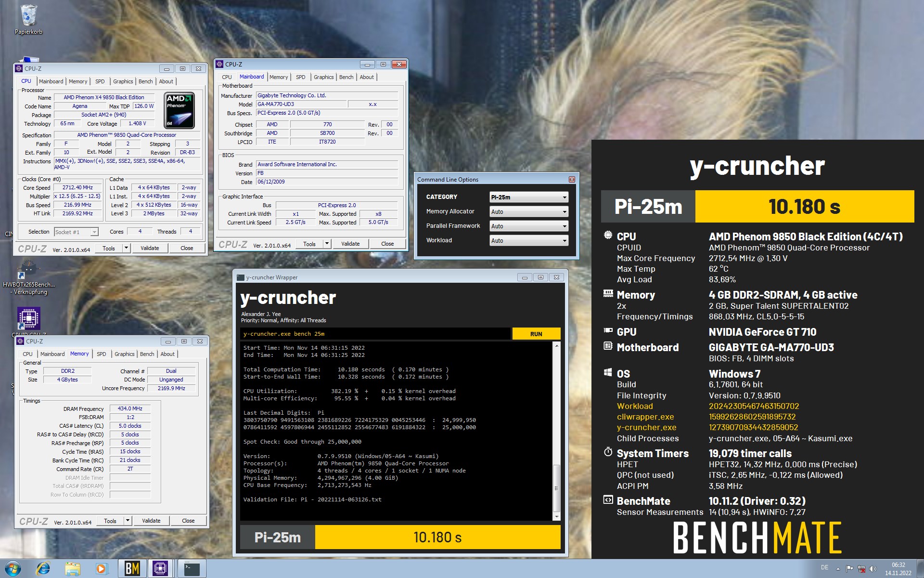Image resolution: width=924 pixels, height=578 pixels.
Task: Click the network tray icon
Action: pos(861,569)
